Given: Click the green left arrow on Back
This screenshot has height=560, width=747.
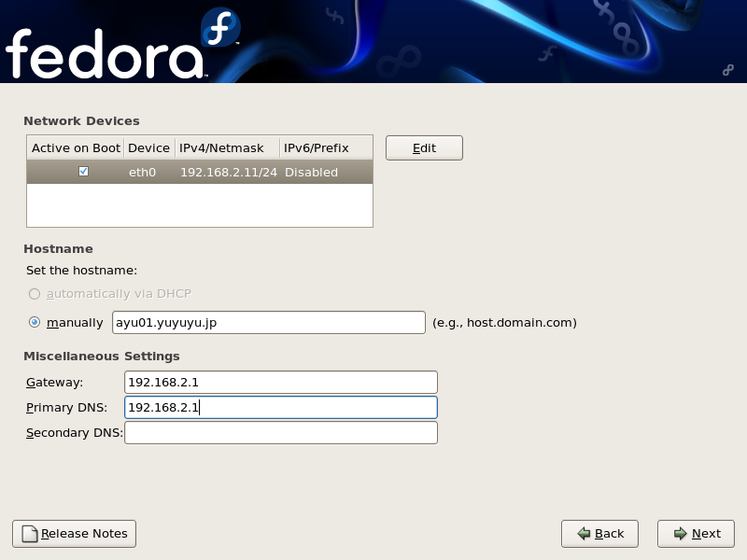Looking at the screenshot, I should pyautogui.click(x=584, y=533).
